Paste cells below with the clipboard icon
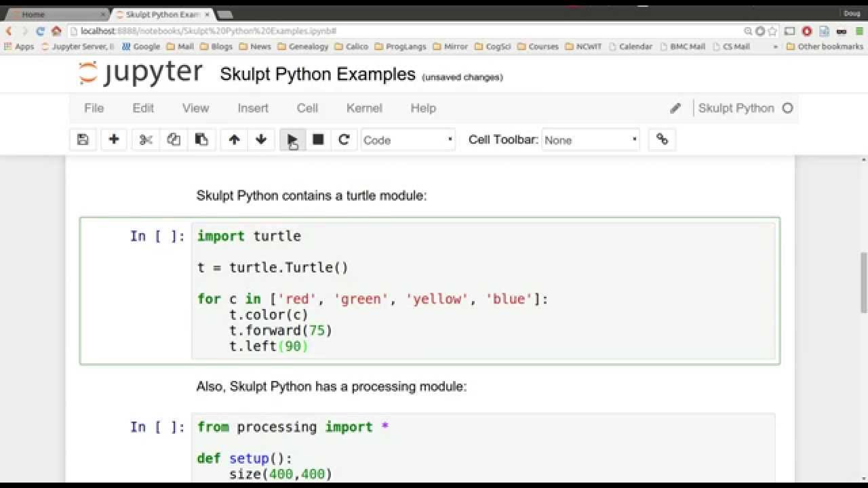Viewport: 868px width, 488px height. 201,140
